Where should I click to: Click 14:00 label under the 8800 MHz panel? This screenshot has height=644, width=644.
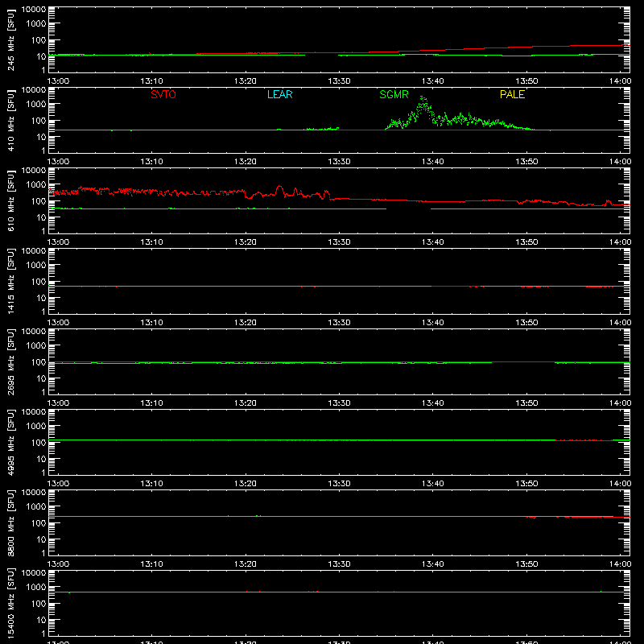[x=620, y=564]
